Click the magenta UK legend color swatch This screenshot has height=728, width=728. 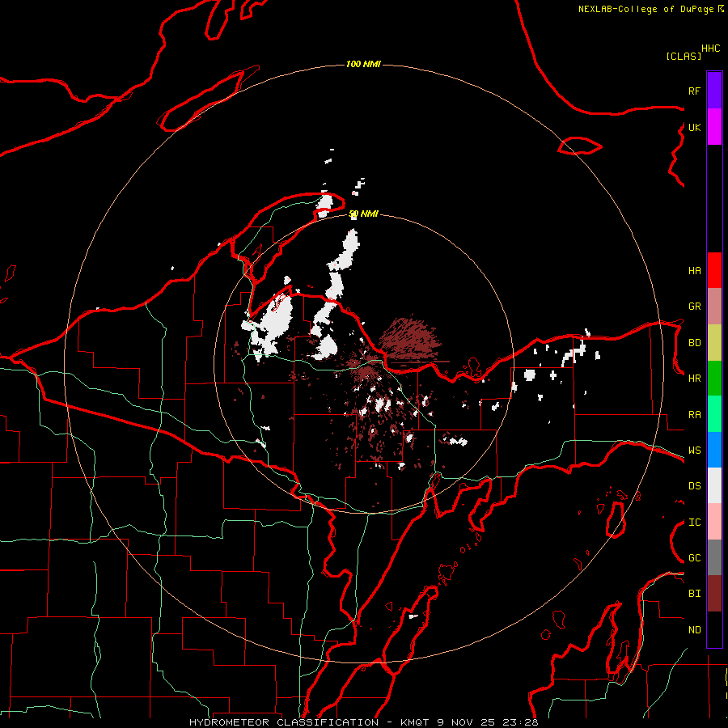pos(714,127)
